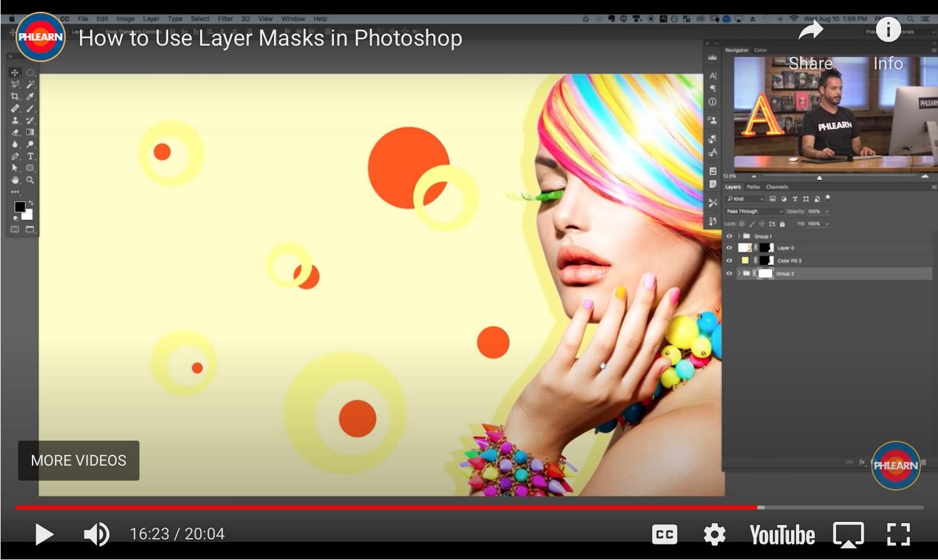Open the Info panel icon in dock
This screenshot has width=938, height=560.
click(712, 102)
